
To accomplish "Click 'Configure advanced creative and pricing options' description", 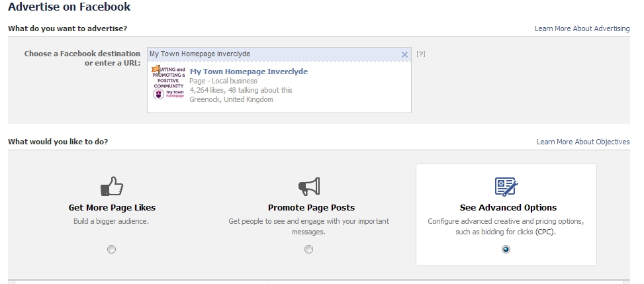I will tap(506, 226).
